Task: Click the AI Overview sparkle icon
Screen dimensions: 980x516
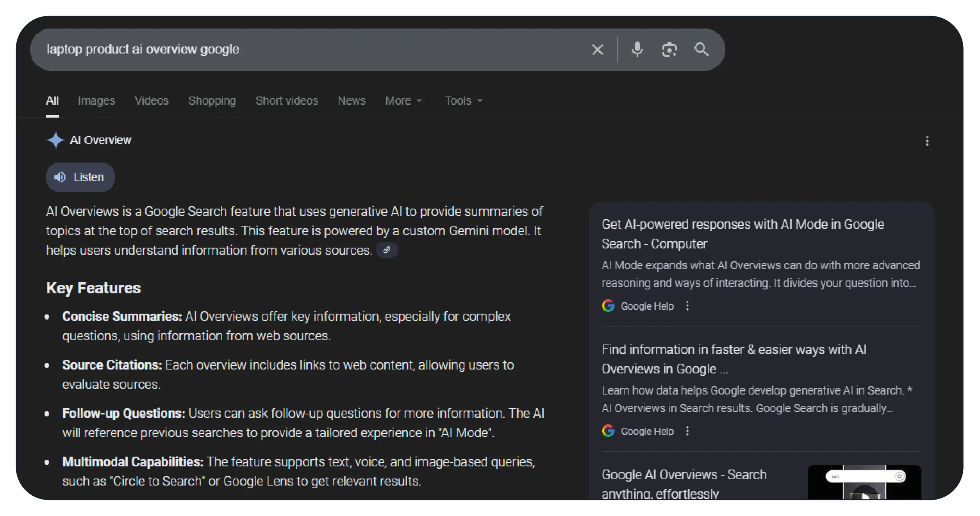Action: (x=55, y=140)
